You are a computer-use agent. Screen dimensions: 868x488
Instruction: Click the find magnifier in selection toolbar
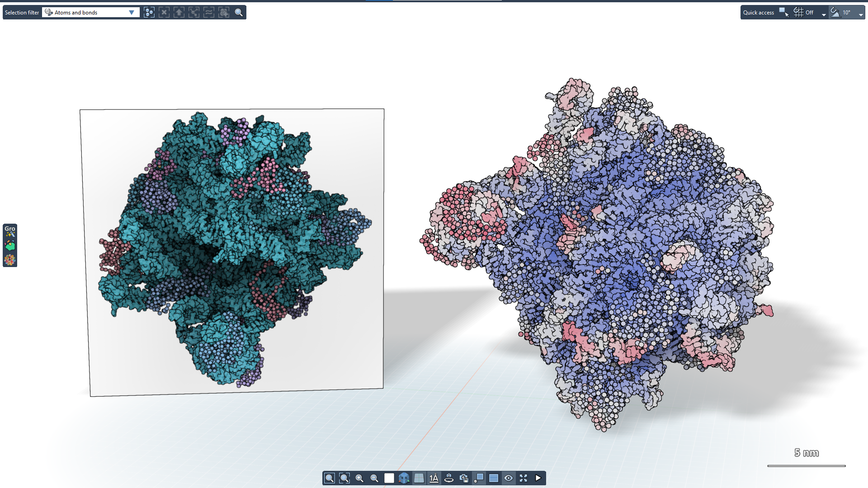(239, 13)
